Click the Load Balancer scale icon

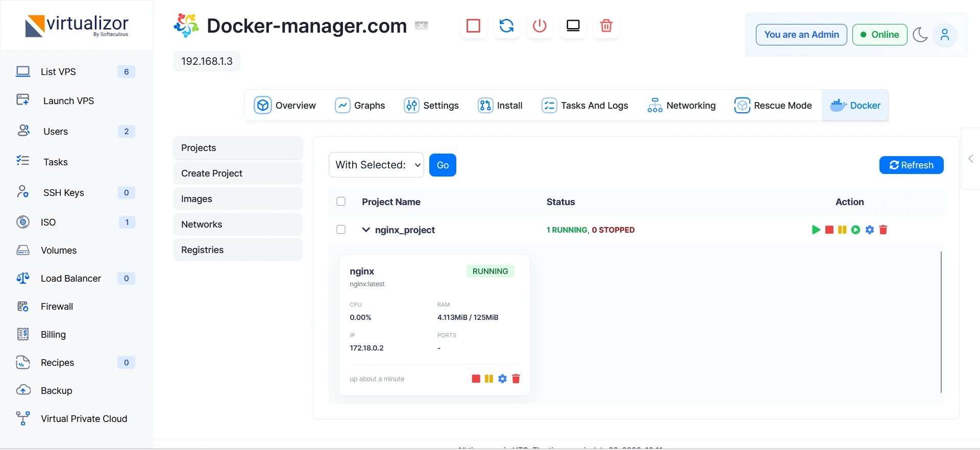23,278
